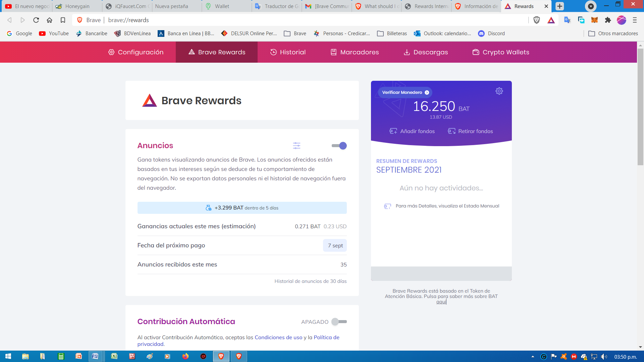Click the Brave Shields lion icon
This screenshot has width=644, height=362.
537,20
